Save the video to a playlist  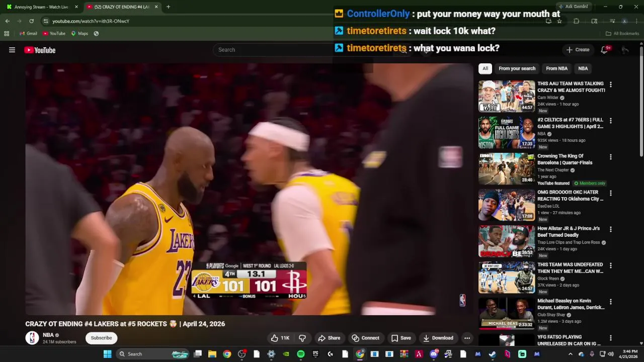coord(401,338)
